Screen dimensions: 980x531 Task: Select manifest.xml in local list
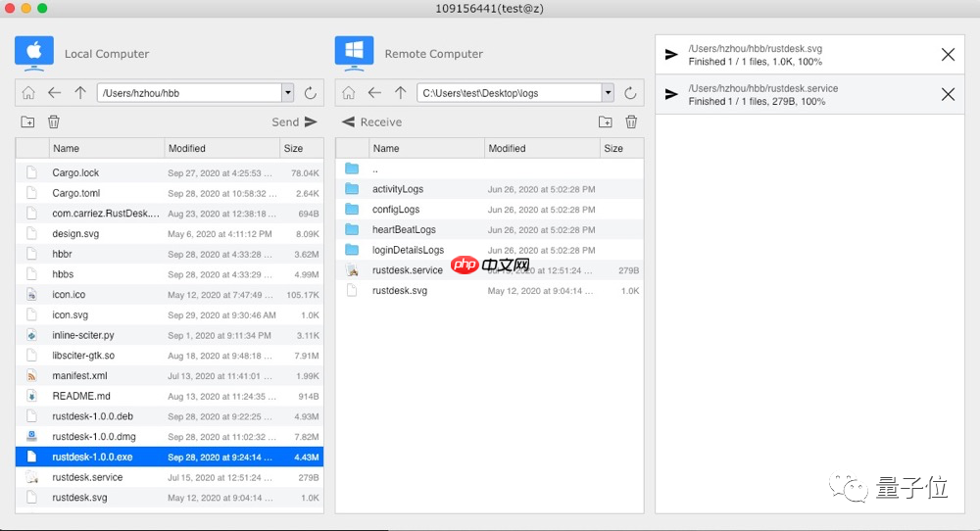coord(170,375)
